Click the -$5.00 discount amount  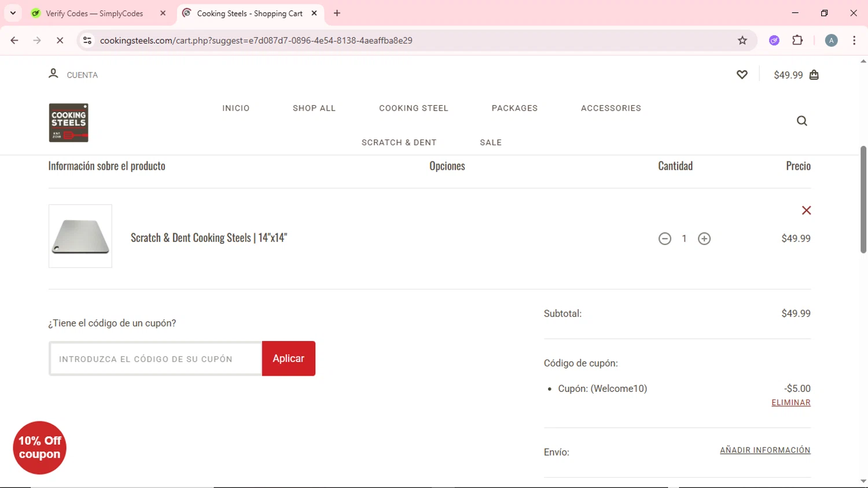coord(797,388)
